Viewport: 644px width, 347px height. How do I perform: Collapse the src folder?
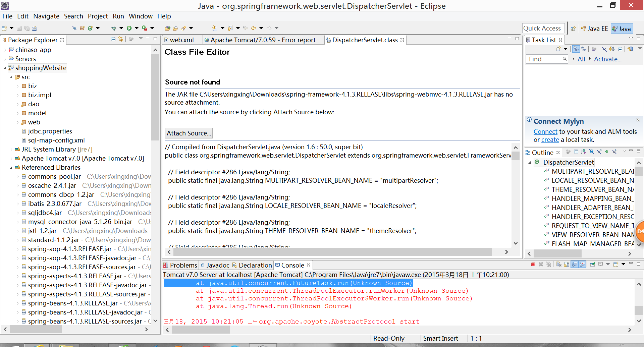11,77
